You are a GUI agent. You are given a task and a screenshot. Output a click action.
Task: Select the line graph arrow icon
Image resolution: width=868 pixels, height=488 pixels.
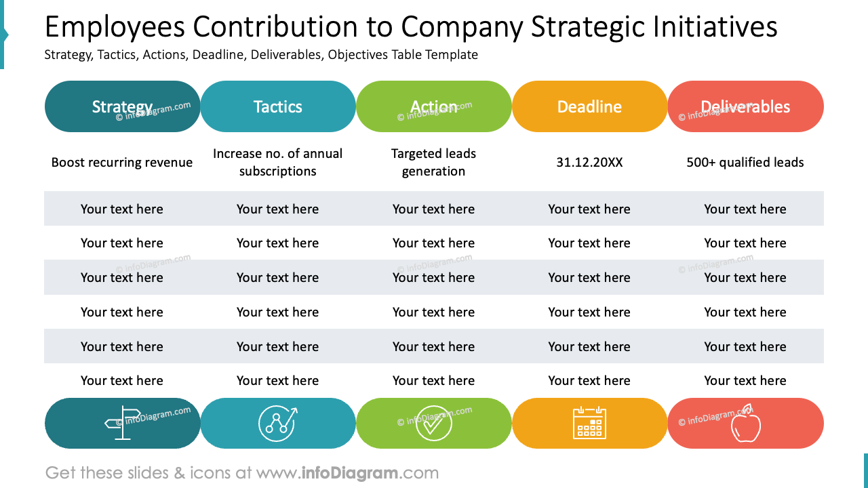pyautogui.click(x=278, y=423)
